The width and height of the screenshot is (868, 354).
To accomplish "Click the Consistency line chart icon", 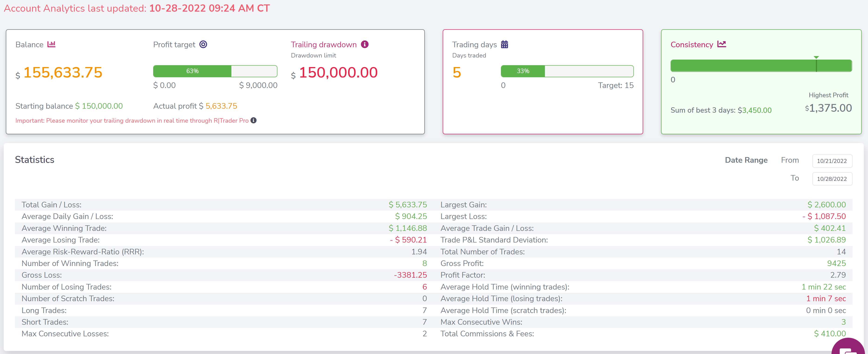I will tap(721, 44).
